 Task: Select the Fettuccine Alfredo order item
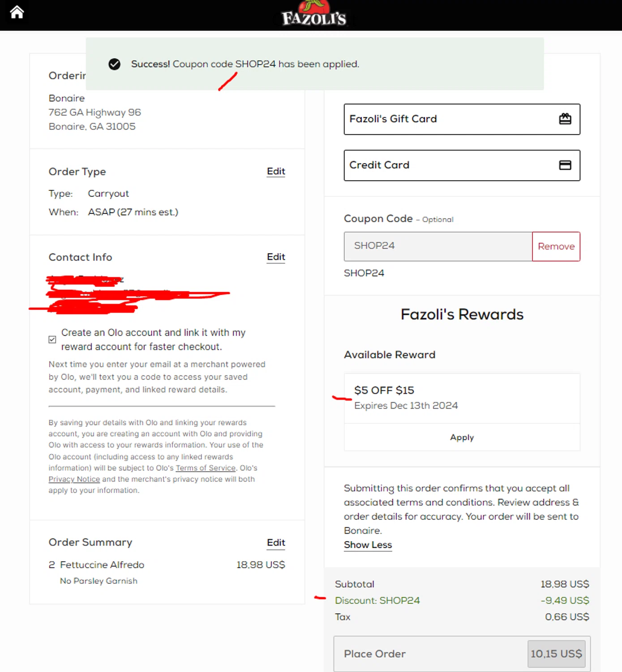(x=102, y=564)
